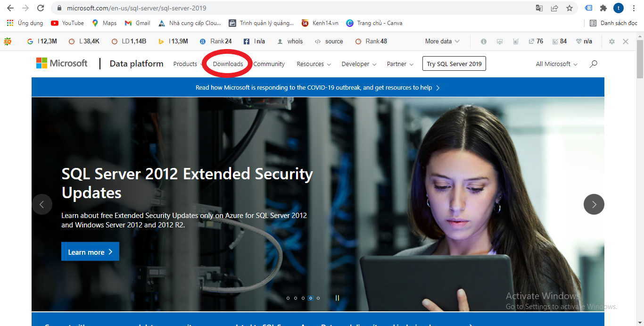Open the Nhà cung cấp Clou... bookmark
The width and height of the screenshot is (644, 326).
click(x=190, y=23)
